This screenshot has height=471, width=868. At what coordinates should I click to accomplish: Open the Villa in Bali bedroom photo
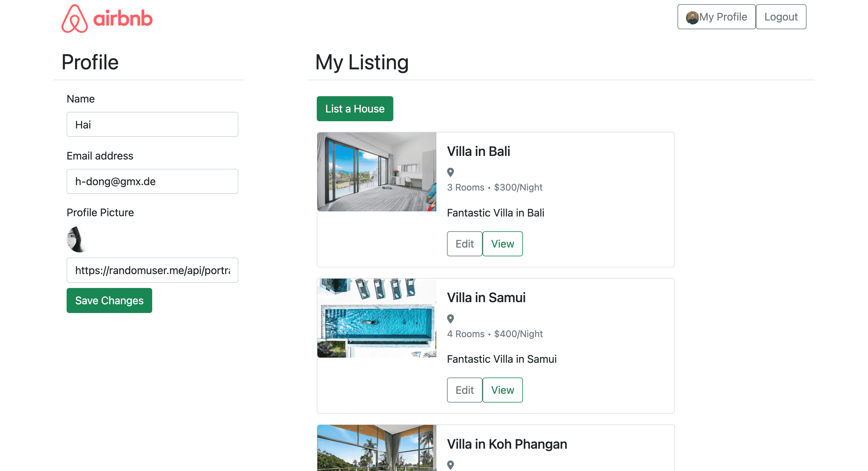pos(377,172)
